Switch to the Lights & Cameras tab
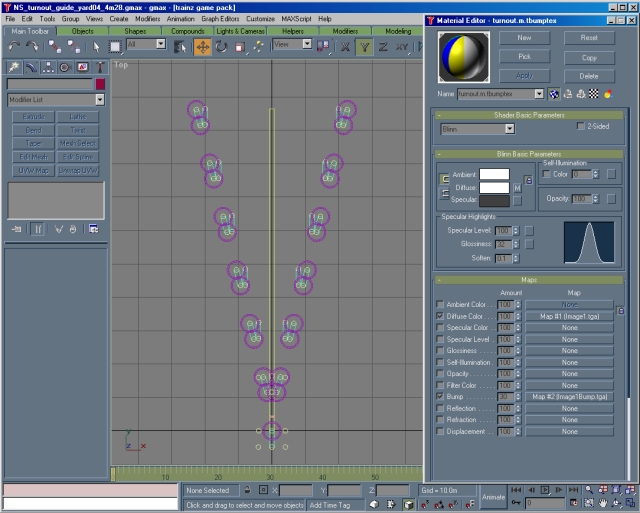640x513 pixels. point(240,31)
